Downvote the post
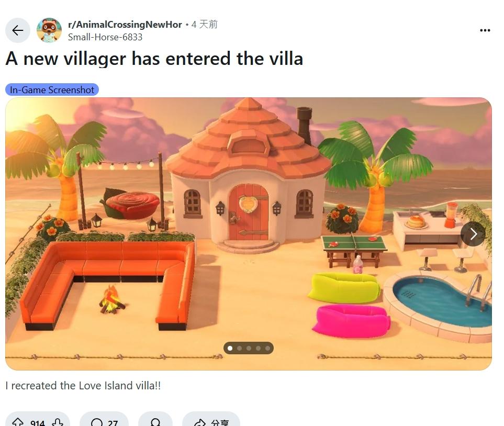The height and width of the screenshot is (426, 504). (58, 422)
